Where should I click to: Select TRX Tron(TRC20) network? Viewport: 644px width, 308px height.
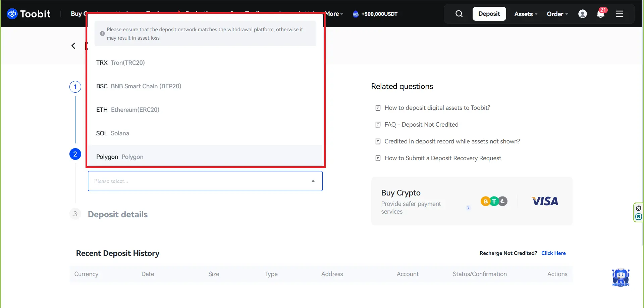tap(120, 63)
